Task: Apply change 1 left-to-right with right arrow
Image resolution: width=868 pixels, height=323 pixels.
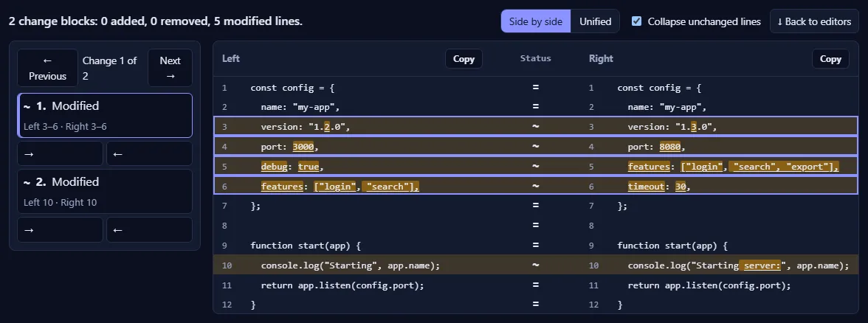Action: coord(60,153)
